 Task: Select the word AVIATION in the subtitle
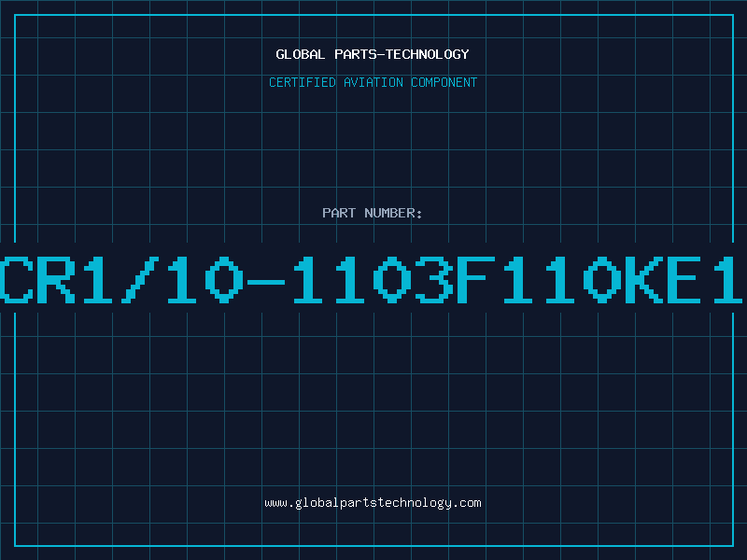click(373, 82)
